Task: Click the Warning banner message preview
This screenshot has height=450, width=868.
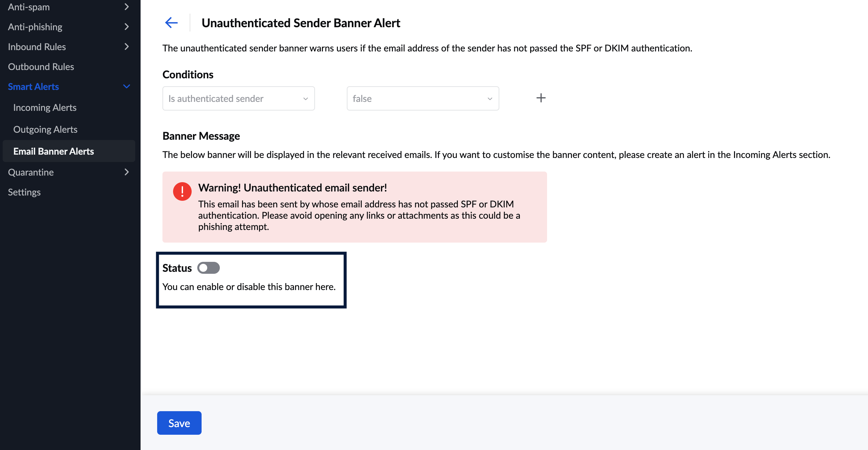Action: coord(354,207)
